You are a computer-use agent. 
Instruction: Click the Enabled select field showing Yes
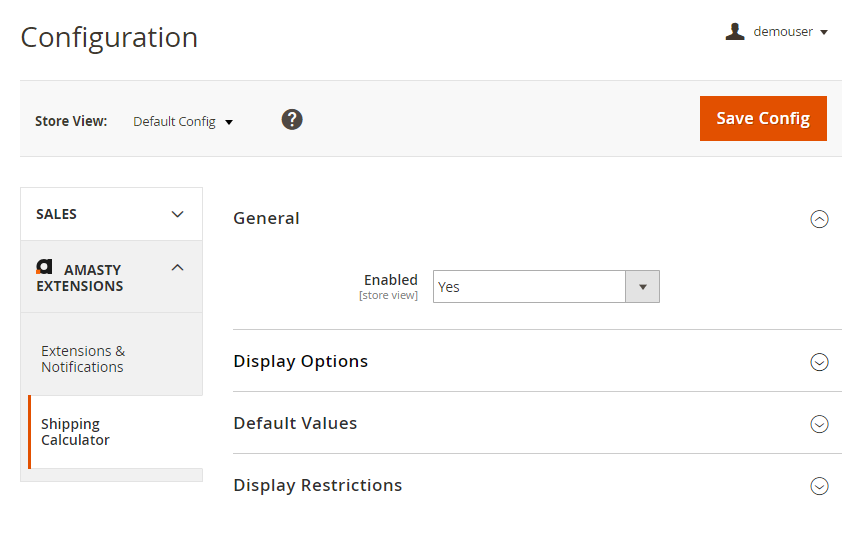coord(529,287)
